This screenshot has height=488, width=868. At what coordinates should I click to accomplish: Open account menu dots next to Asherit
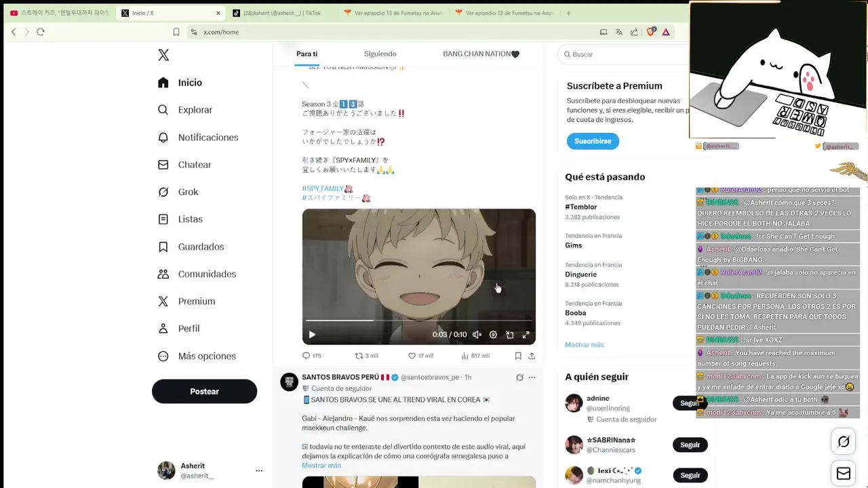pyautogui.click(x=259, y=470)
